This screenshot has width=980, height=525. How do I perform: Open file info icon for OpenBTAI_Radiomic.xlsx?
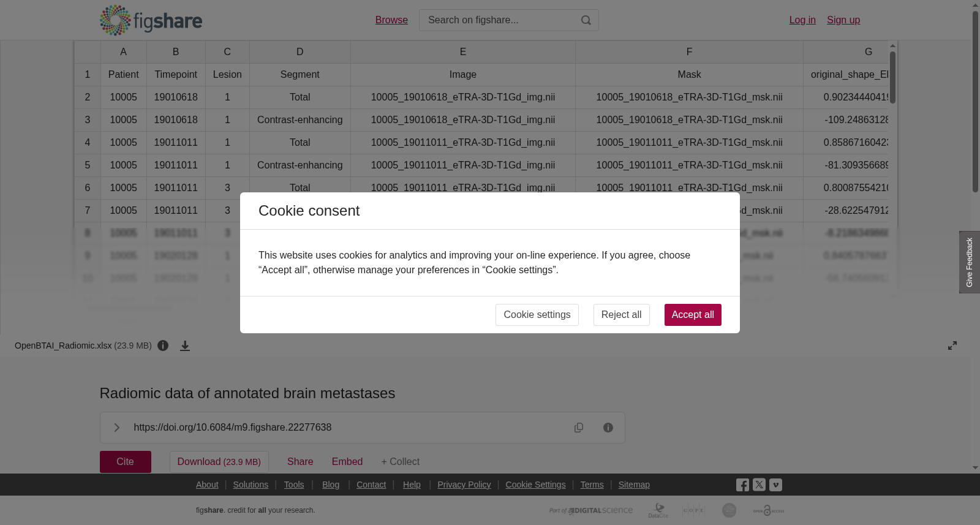pos(163,346)
